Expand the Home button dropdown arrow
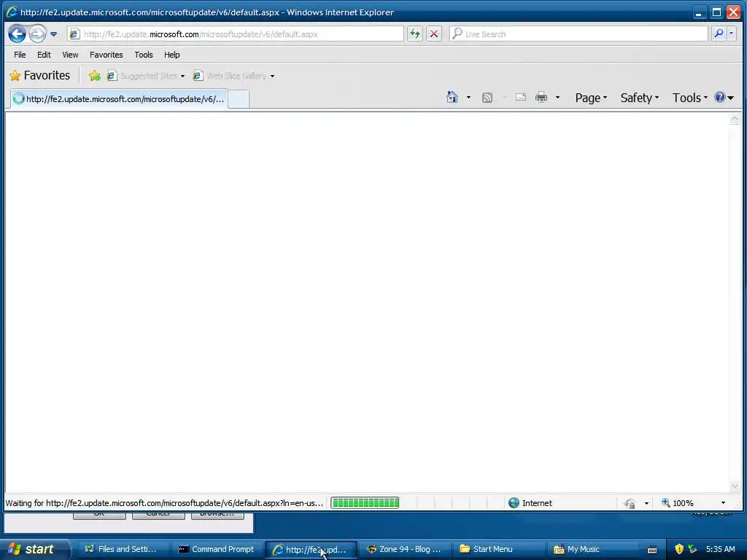Viewport: 747px width, 560px height. tap(468, 98)
